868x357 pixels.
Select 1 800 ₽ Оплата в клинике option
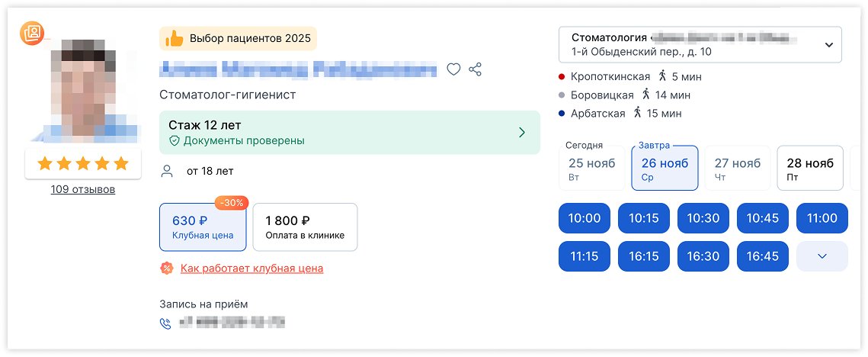305,227
